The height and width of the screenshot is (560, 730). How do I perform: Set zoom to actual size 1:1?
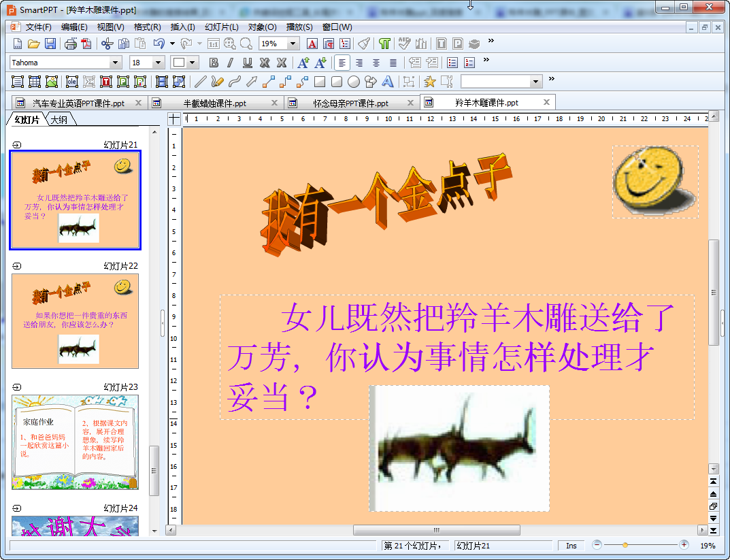click(x=213, y=44)
